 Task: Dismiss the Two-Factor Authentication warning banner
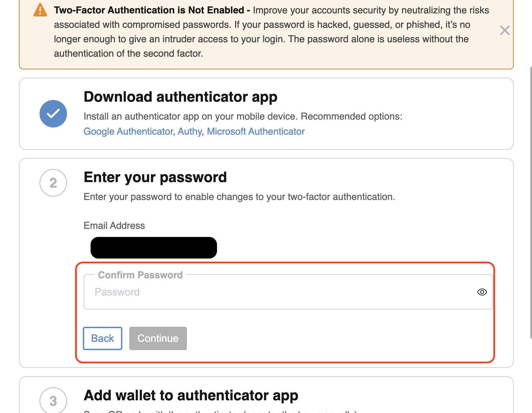click(x=505, y=30)
